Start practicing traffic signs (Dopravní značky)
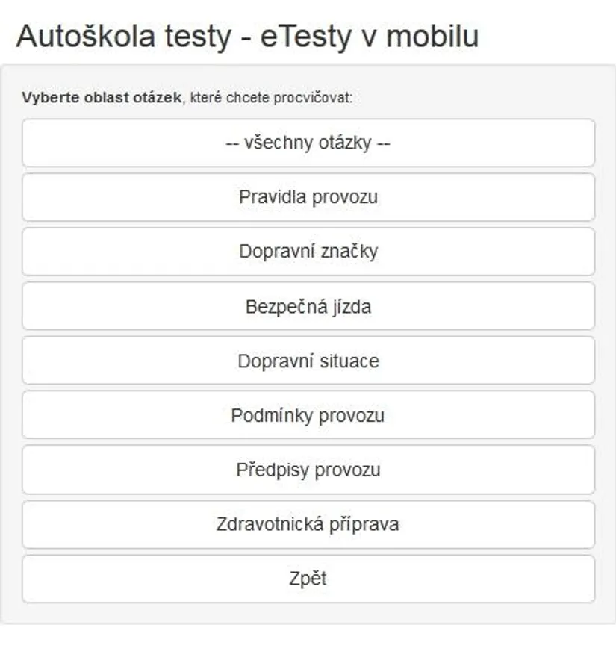616x672 pixels. tap(308, 252)
